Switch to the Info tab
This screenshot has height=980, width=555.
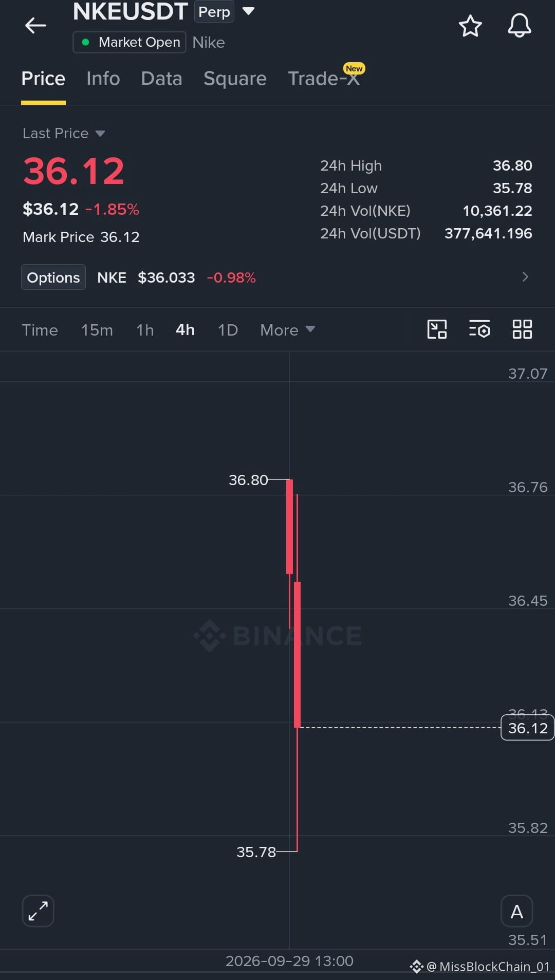(103, 79)
